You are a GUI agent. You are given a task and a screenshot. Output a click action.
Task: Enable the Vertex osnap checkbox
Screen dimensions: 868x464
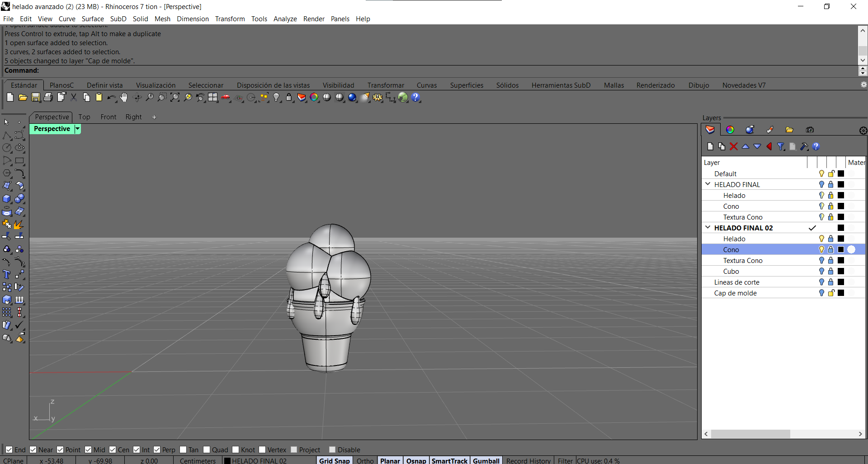click(262, 450)
